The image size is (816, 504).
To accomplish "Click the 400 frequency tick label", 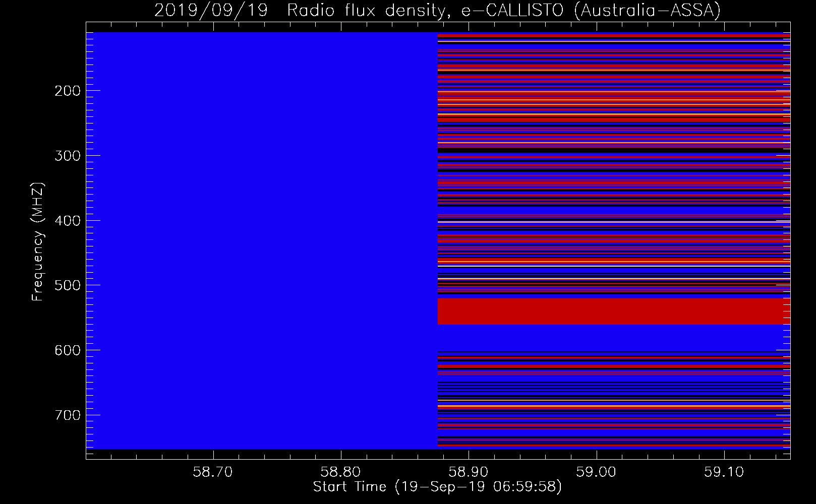I will (67, 221).
